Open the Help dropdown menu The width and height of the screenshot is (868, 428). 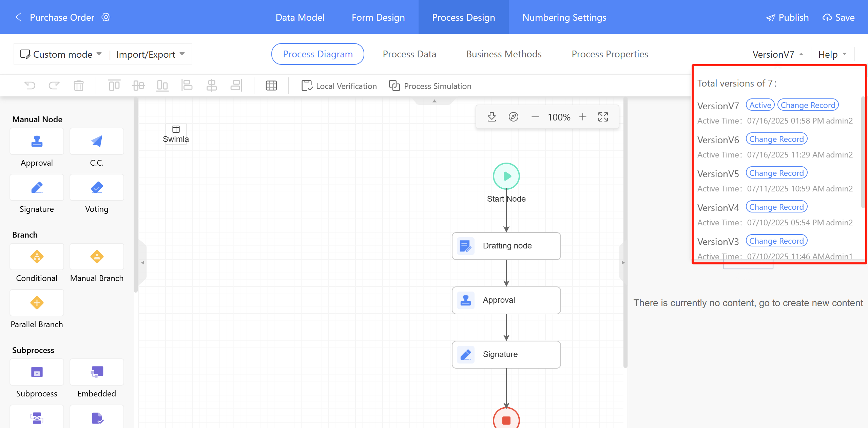pos(832,54)
